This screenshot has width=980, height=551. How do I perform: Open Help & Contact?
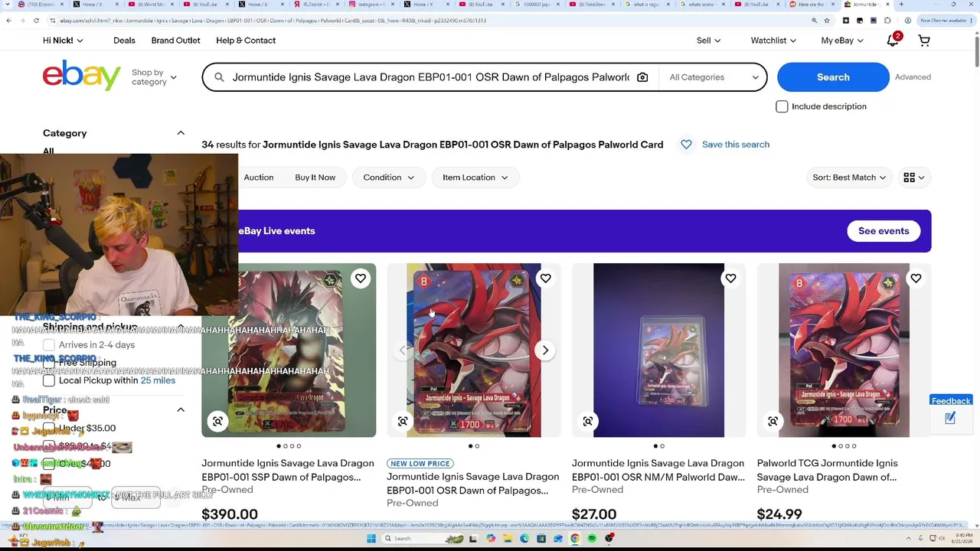(246, 41)
